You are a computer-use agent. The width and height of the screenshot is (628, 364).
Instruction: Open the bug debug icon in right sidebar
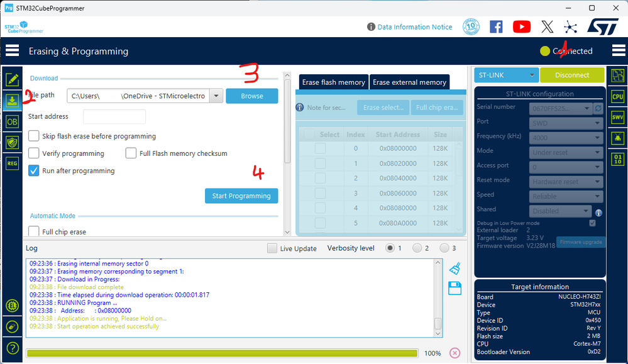click(617, 138)
